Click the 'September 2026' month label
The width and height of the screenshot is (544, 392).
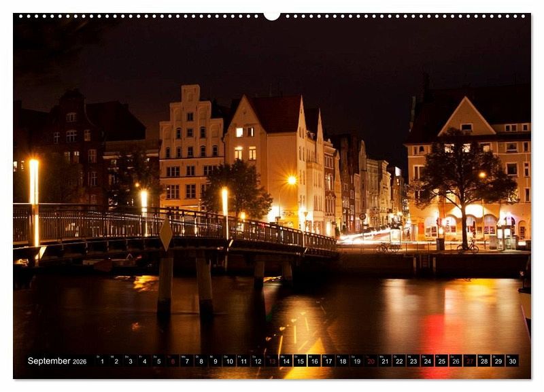click(x=57, y=361)
